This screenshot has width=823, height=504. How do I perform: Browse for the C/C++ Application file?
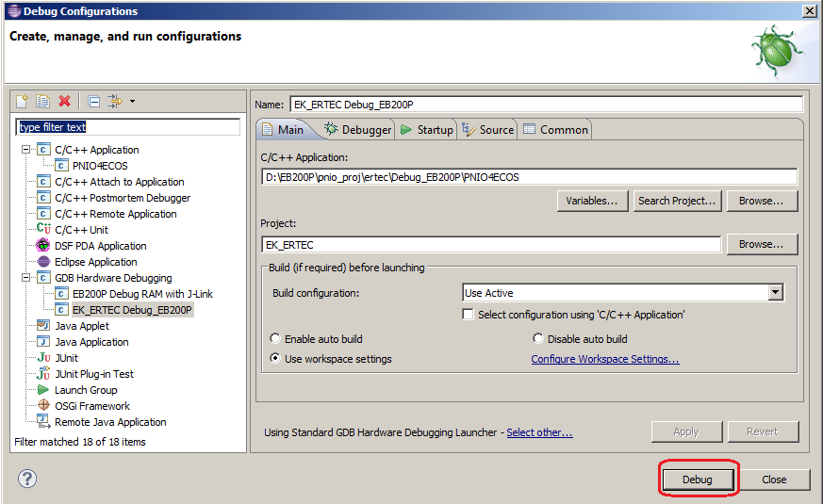pyautogui.click(x=762, y=201)
